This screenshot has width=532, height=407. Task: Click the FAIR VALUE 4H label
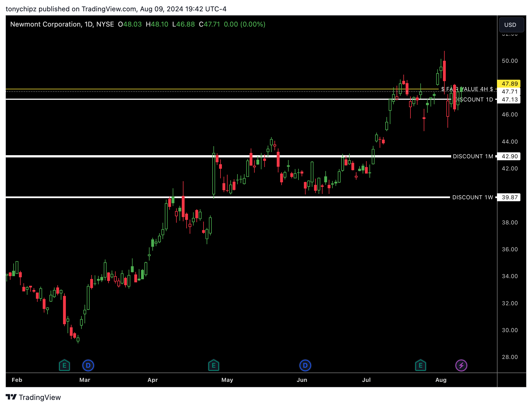[x=467, y=89]
